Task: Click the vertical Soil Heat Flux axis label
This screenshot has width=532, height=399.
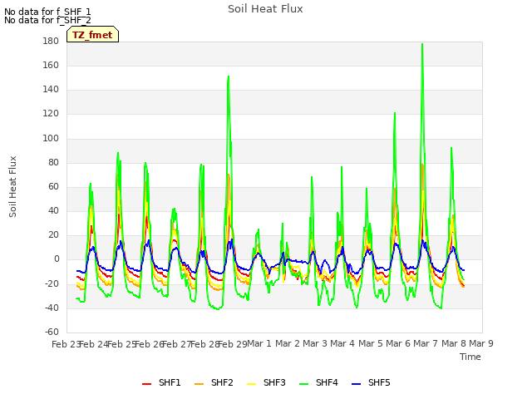Action: point(12,186)
